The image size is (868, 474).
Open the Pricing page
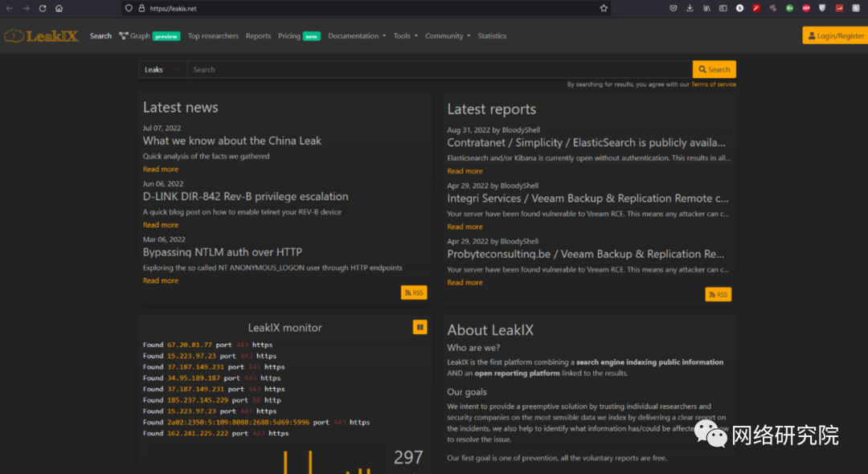299,36
